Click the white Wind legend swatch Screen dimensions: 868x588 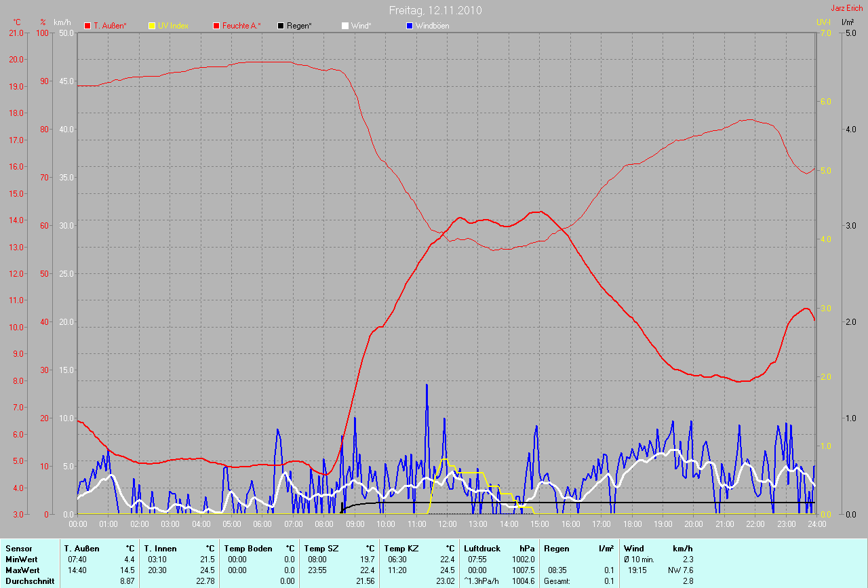[345, 26]
